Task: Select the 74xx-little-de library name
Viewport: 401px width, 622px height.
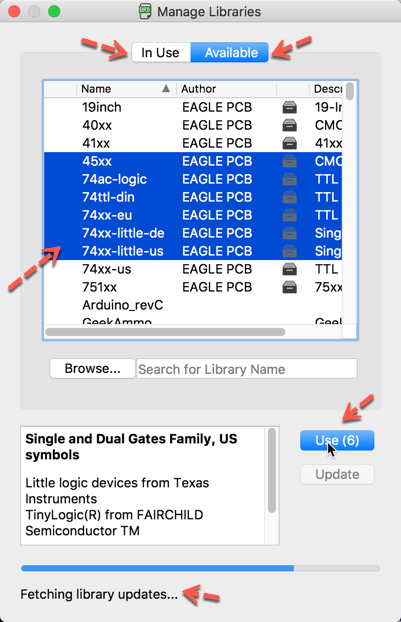Action: [123, 233]
